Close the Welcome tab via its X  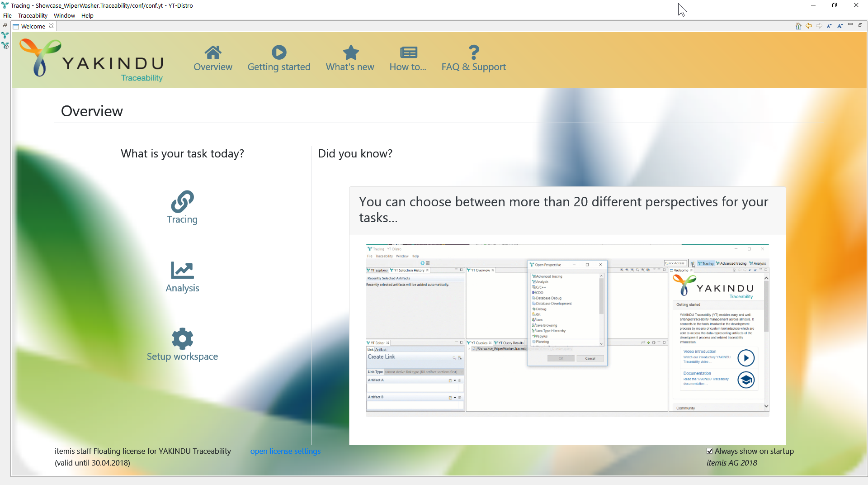click(51, 26)
